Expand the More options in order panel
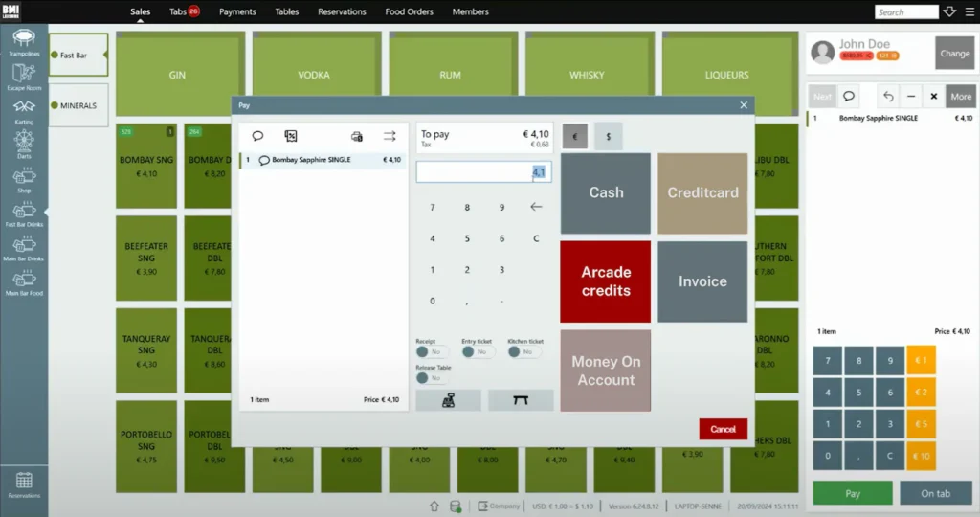The image size is (980, 517). pyautogui.click(x=960, y=97)
